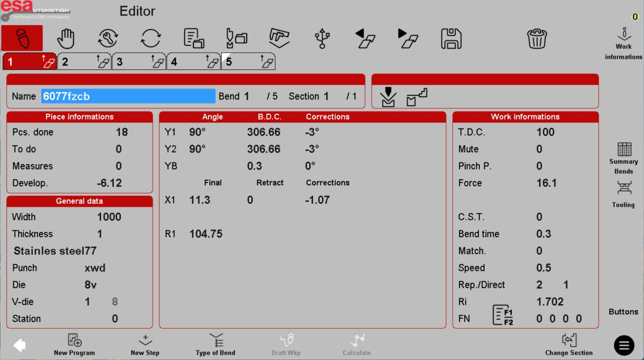Select the T.D.C. value 100

pos(546,132)
